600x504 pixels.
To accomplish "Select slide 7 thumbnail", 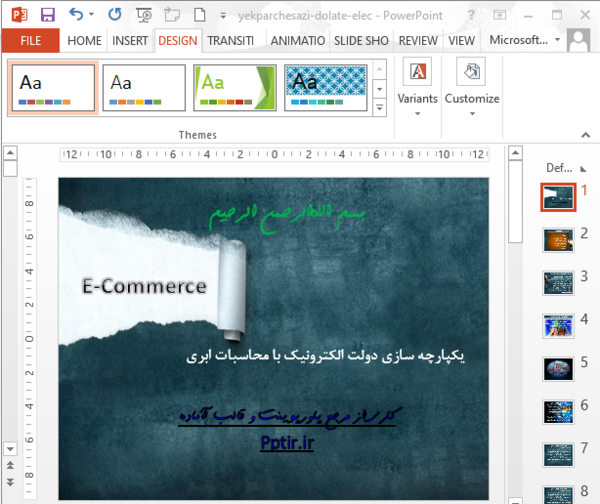I will coord(558,455).
